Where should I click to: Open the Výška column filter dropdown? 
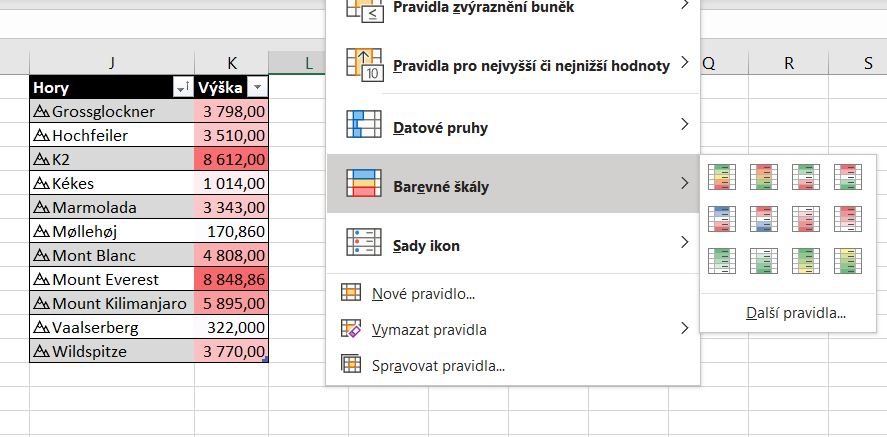tap(258, 88)
